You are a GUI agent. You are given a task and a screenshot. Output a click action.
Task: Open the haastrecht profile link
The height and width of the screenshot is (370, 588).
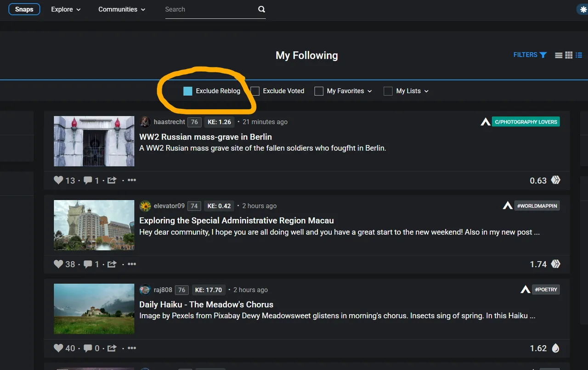pos(170,122)
